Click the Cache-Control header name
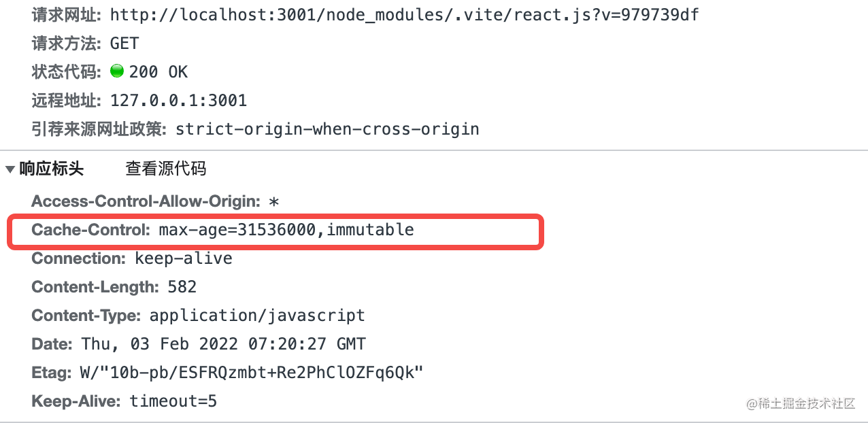The image size is (868, 423). (x=90, y=230)
